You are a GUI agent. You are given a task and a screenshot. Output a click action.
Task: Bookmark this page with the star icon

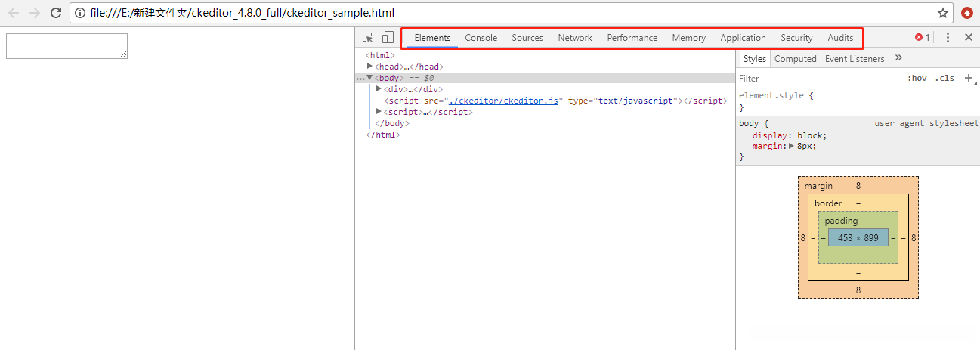coord(942,13)
